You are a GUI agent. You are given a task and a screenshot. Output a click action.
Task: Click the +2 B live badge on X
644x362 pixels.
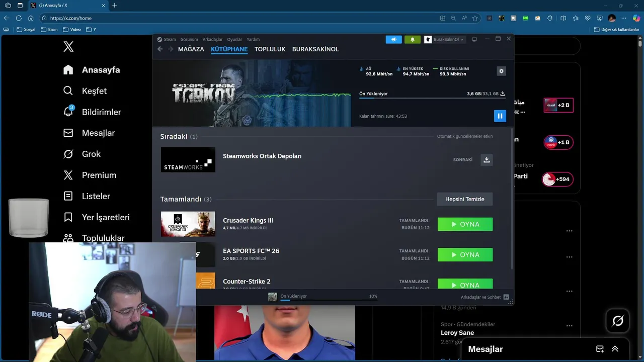[558, 105]
